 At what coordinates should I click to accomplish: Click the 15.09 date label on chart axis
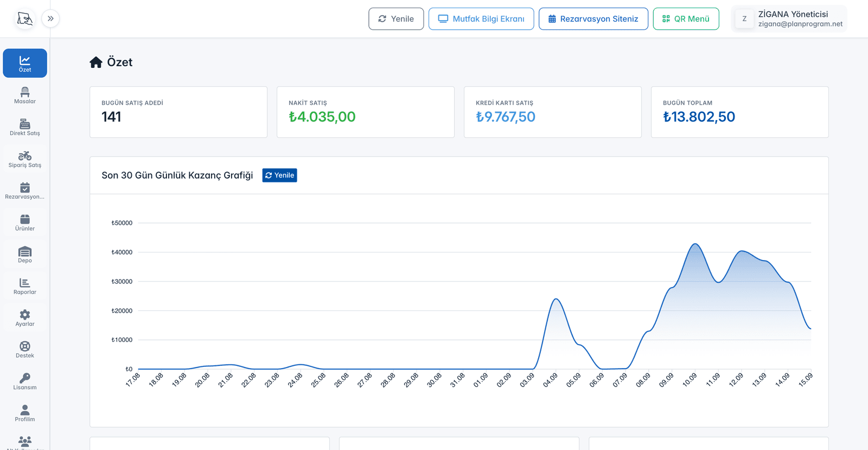[806, 380]
